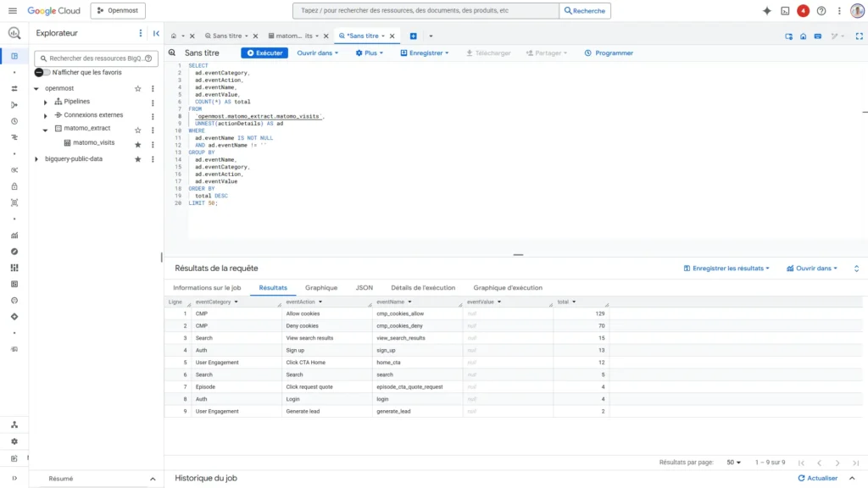Switch to the JSON results tab

pos(364,287)
